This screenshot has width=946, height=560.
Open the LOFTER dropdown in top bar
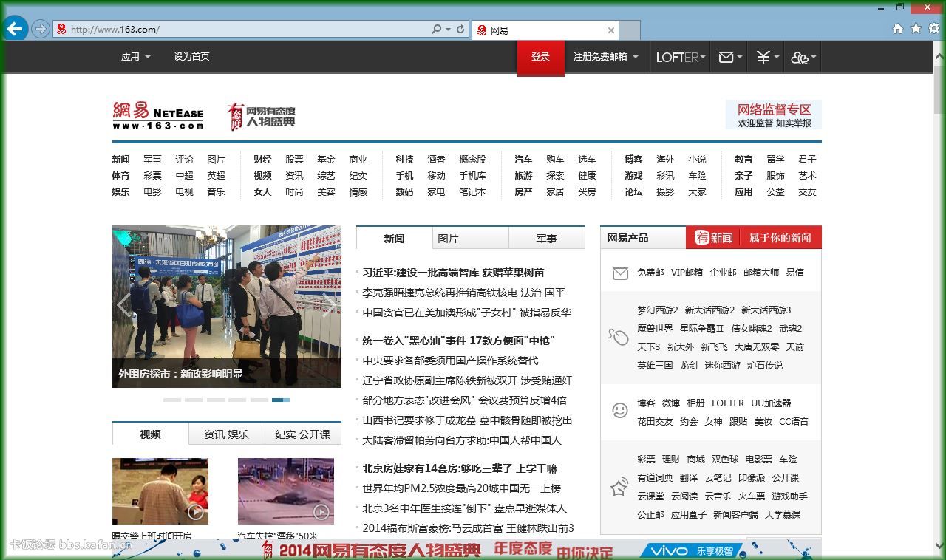[x=680, y=57]
